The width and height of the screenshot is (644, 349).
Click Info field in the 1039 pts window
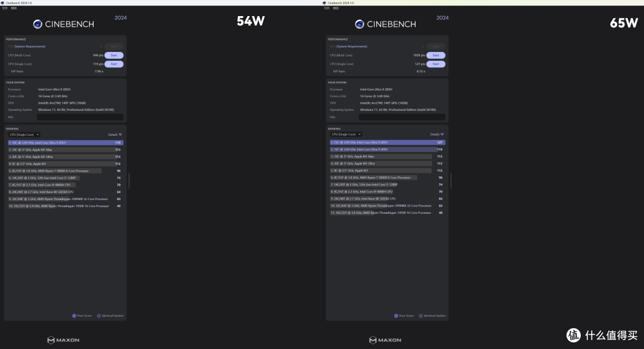(402, 117)
